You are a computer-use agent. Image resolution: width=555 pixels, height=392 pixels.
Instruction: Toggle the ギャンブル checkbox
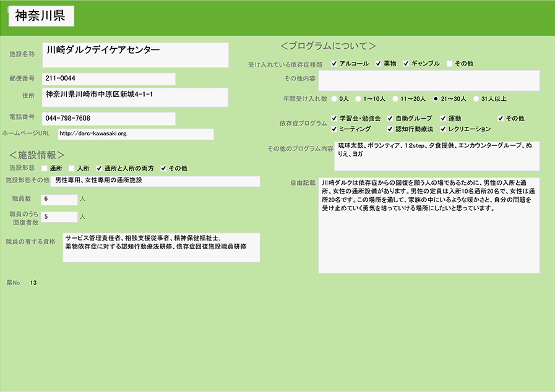(407, 64)
